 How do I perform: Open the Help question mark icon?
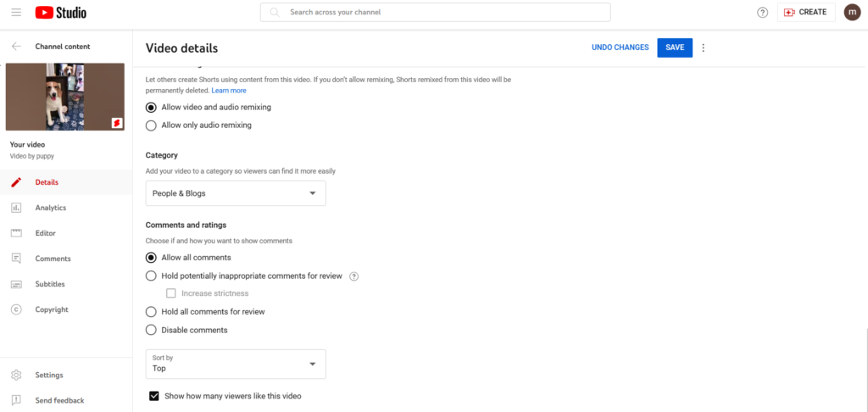[762, 13]
